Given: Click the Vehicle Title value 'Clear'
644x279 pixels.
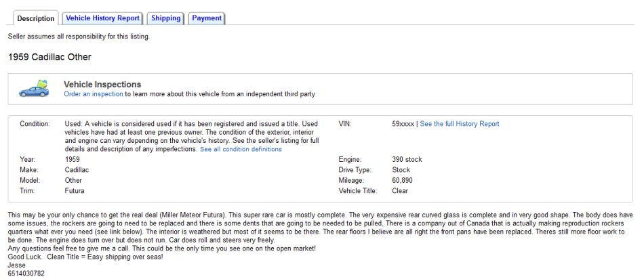Looking at the screenshot, I should pos(401,191).
